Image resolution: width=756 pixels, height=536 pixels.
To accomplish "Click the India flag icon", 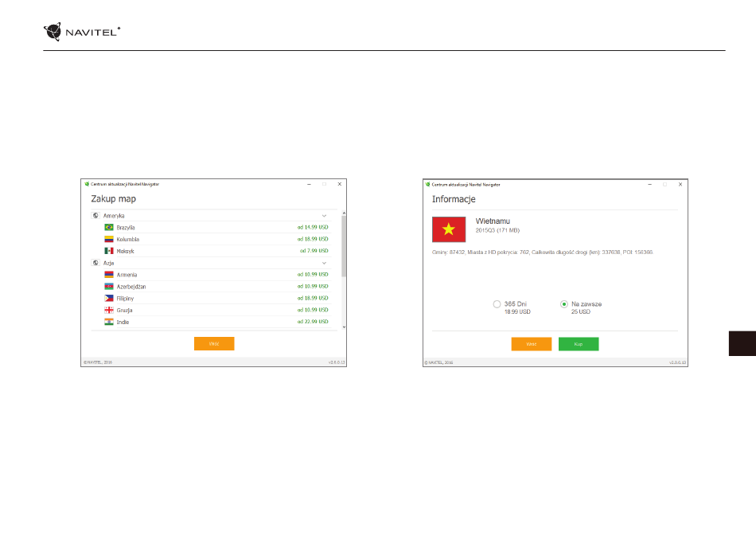I will 109,322.
